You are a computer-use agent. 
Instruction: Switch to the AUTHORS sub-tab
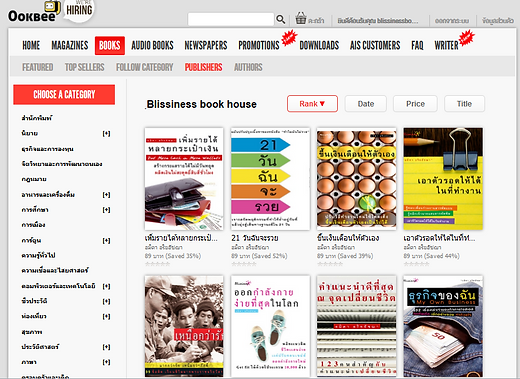248,67
